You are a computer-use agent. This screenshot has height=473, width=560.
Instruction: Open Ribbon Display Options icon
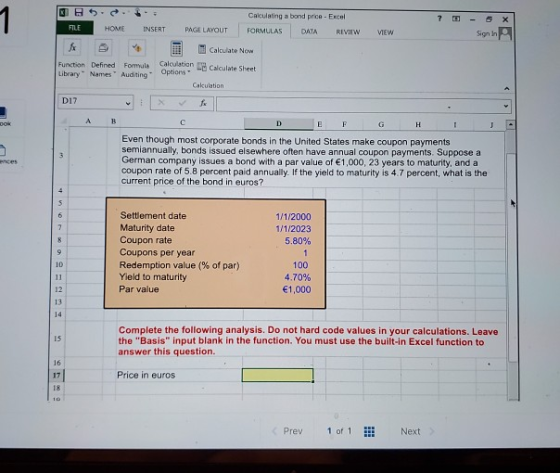[x=456, y=19]
